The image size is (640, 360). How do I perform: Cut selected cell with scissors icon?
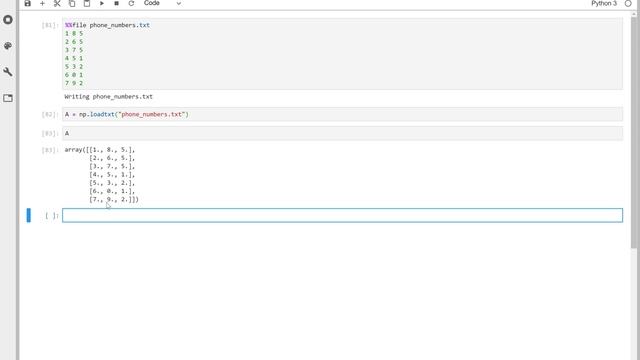click(57, 3)
